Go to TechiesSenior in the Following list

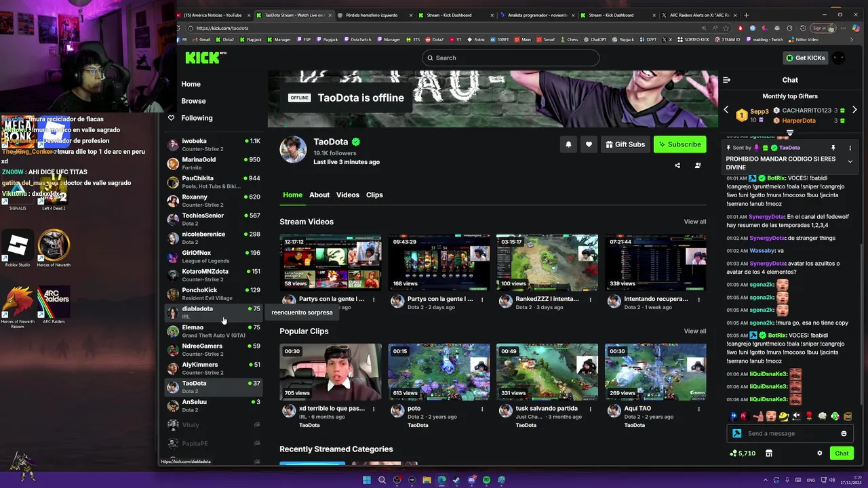pos(214,219)
